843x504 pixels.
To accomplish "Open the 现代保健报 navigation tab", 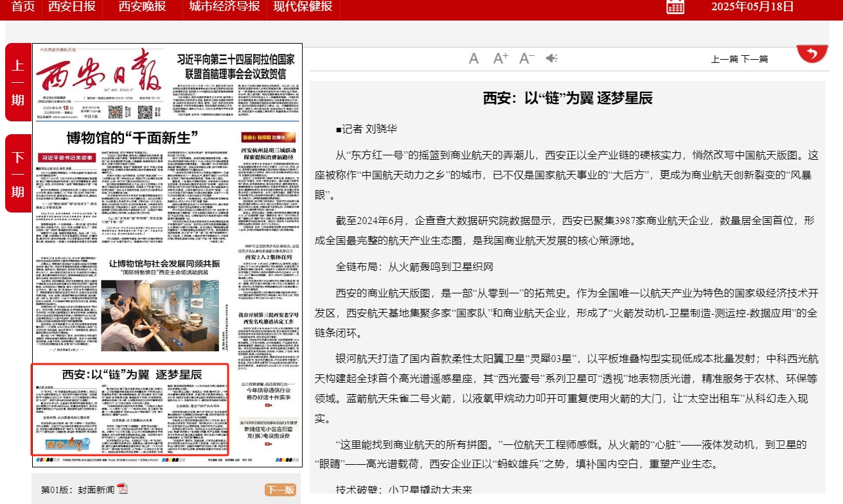I will [303, 6].
